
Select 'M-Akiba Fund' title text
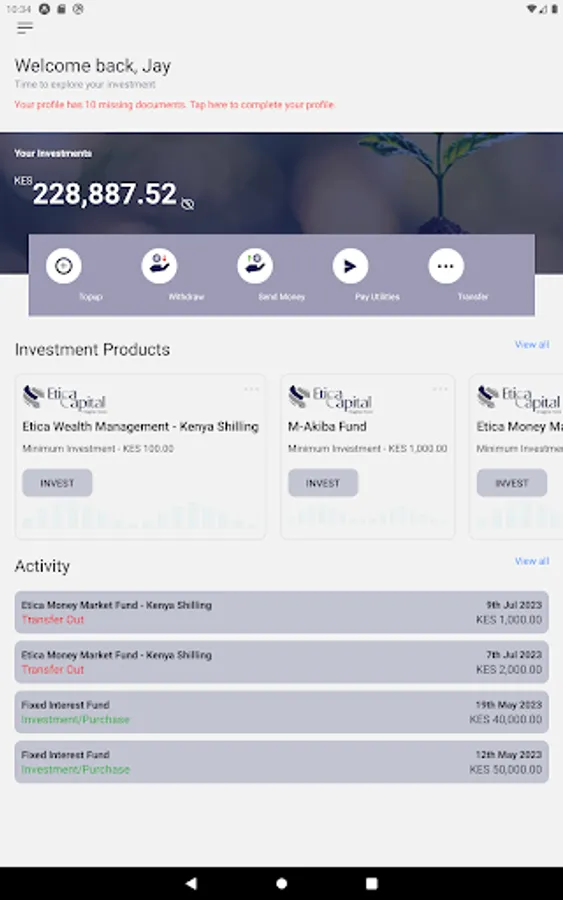[x=327, y=426]
